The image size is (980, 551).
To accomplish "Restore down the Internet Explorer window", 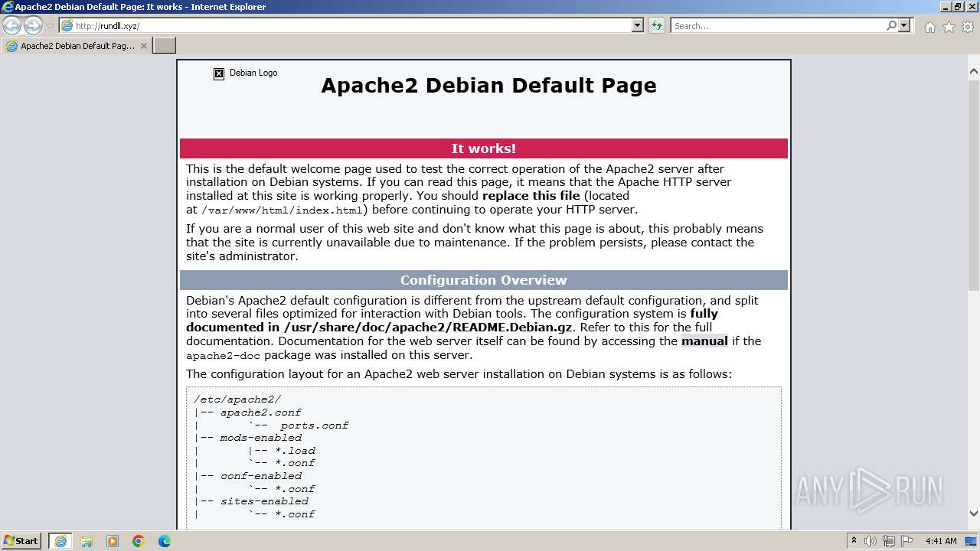I will [958, 7].
